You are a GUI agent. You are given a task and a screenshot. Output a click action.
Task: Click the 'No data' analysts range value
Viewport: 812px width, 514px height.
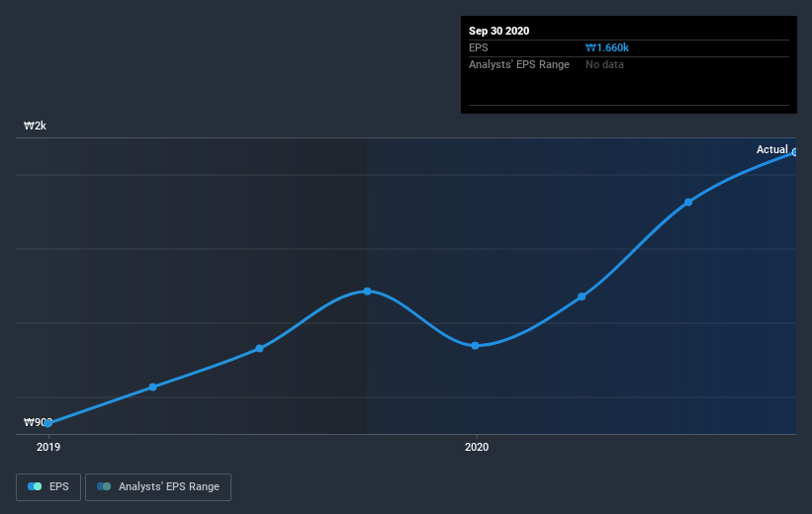pos(604,64)
